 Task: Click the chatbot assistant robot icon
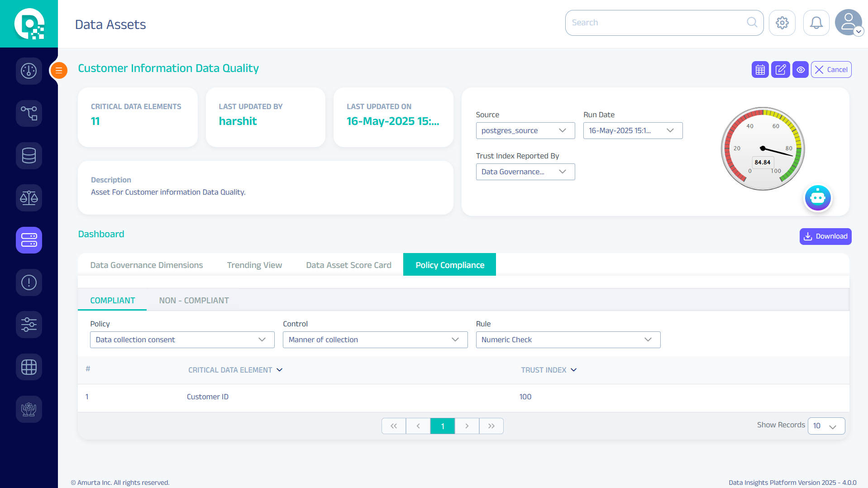[x=817, y=198]
